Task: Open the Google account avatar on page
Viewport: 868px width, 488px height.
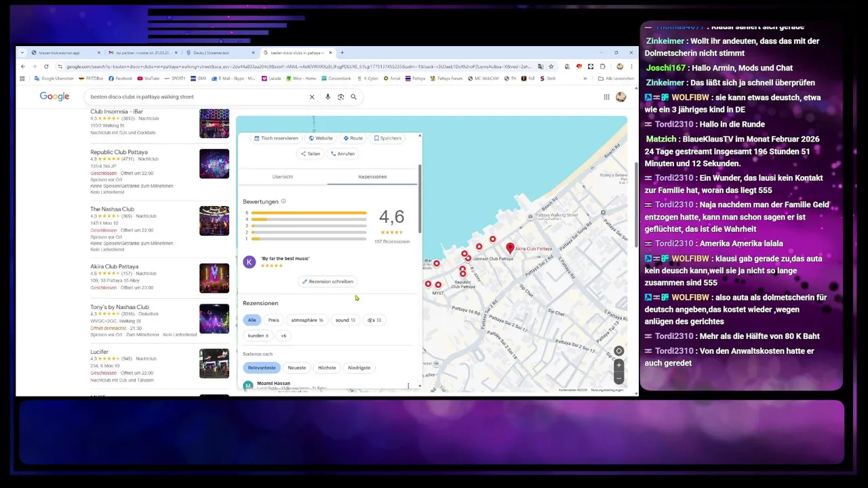Action: pos(620,97)
